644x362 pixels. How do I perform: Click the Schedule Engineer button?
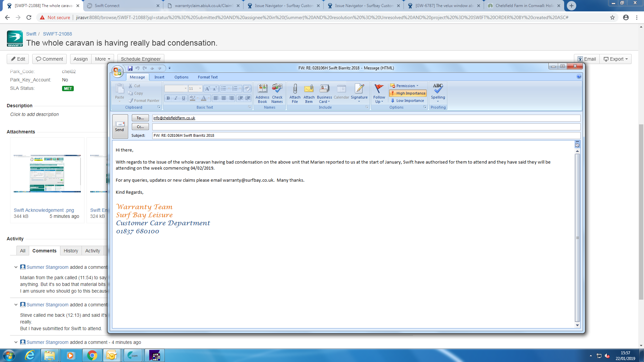141,59
